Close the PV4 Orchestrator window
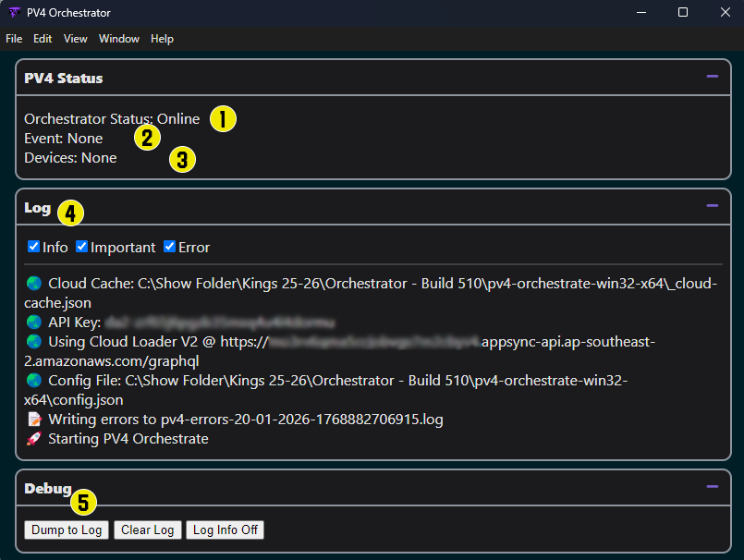This screenshot has width=744, height=560. pyautogui.click(x=725, y=12)
